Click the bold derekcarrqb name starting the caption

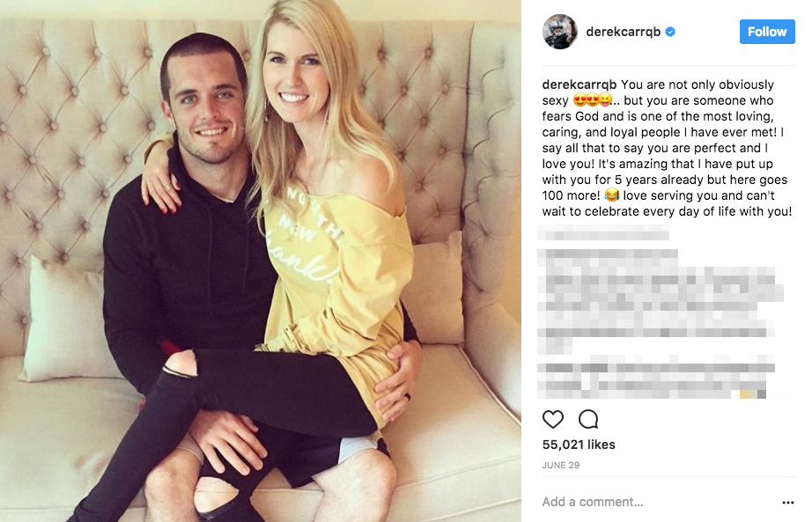[579, 85]
